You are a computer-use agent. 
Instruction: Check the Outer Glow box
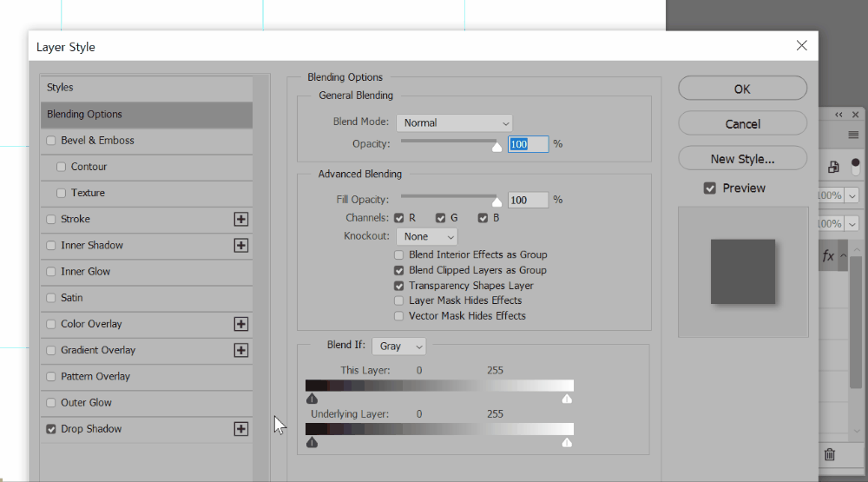(51, 403)
